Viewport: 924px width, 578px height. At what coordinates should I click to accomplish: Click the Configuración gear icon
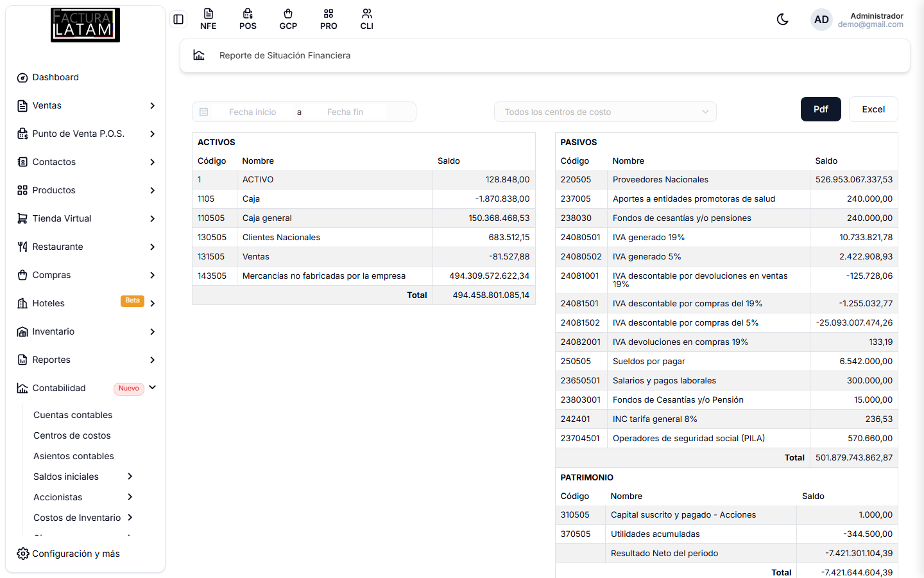pyautogui.click(x=23, y=554)
